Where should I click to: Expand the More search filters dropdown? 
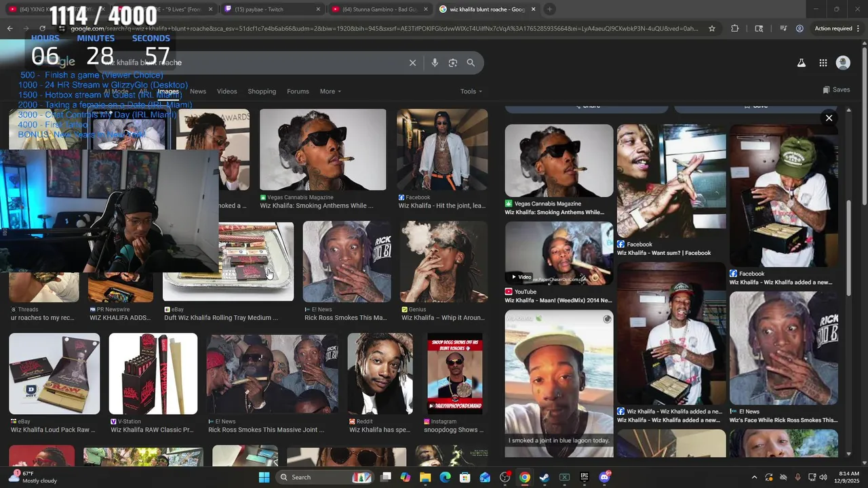(x=330, y=91)
